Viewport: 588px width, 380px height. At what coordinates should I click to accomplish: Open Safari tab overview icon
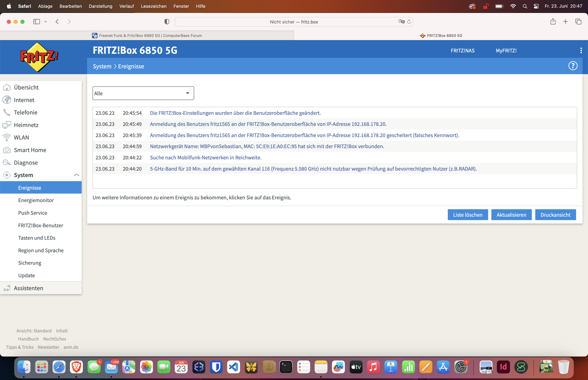click(x=578, y=22)
